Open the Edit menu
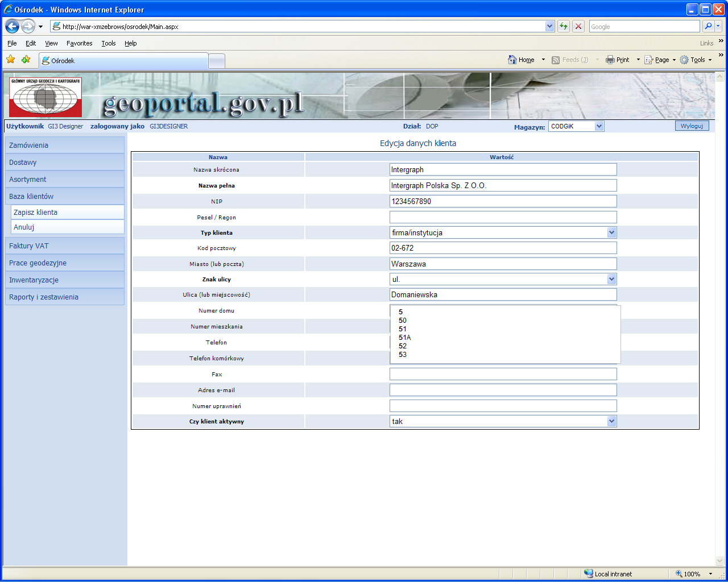 click(x=31, y=43)
